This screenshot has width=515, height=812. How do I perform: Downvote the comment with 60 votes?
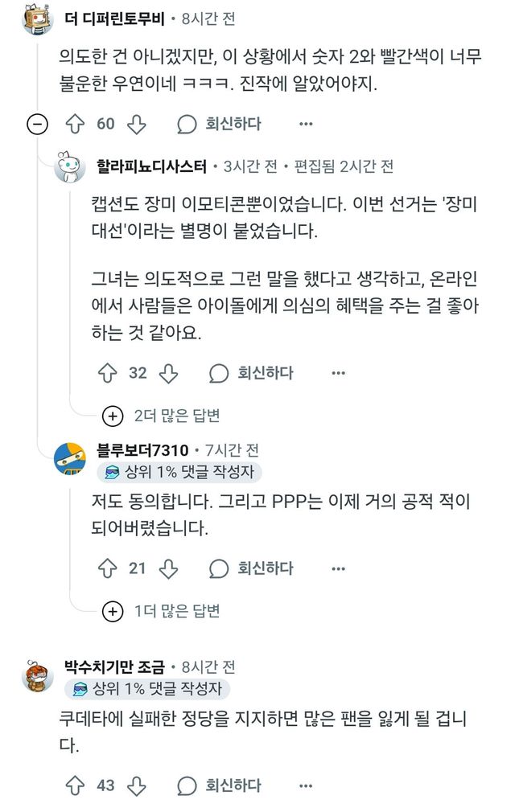tap(137, 124)
